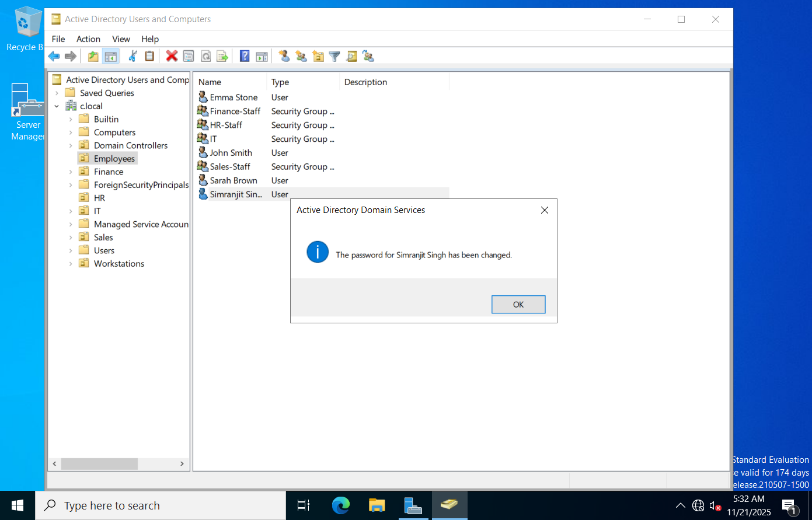Image resolution: width=812 pixels, height=520 pixels.
Task: Expand the IT OU in tree
Action: pos(71,211)
